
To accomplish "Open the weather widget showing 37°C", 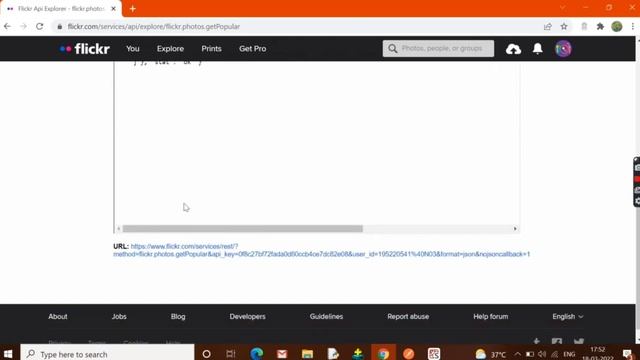I will click(x=491, y=354).
